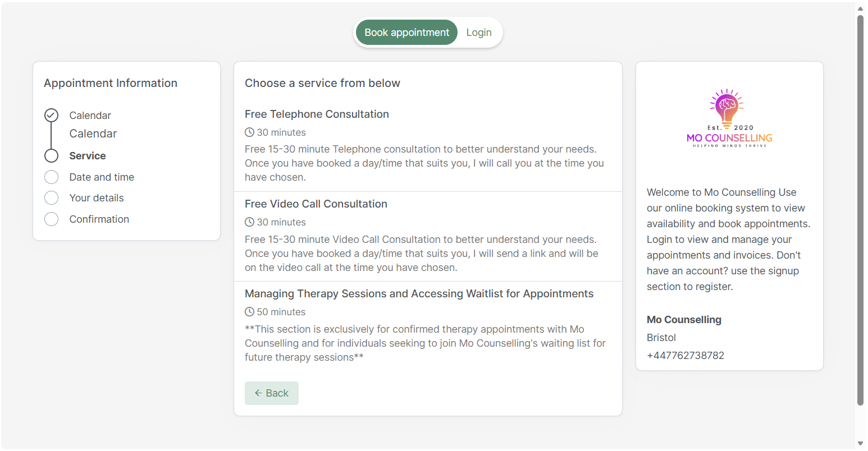
Task: Choose Free Telephone Consultation service
Action: tap(428, 145)
